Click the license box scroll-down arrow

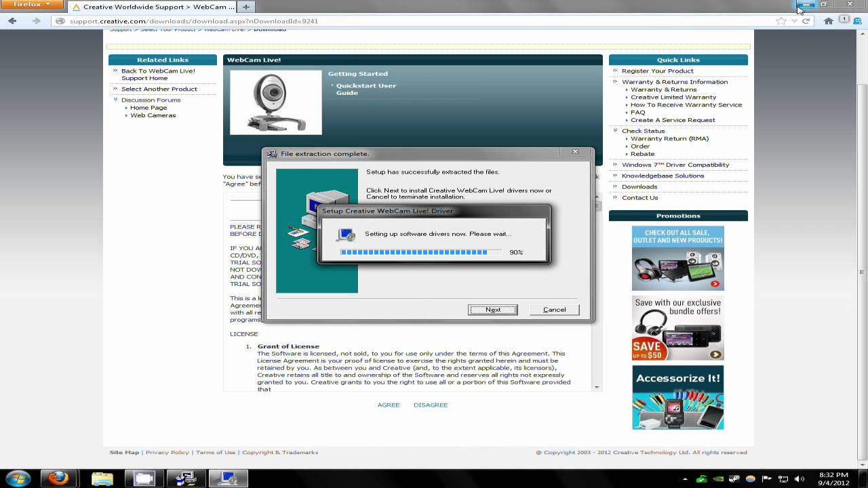pyautogui.click(x=597, y=387)
